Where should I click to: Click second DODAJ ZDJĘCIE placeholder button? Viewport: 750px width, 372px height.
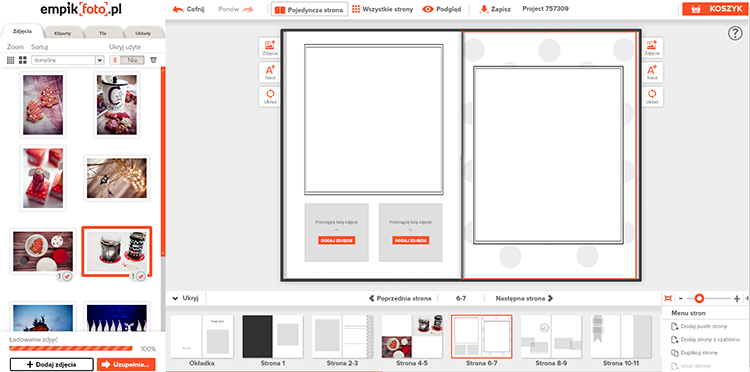click(x=411, y=241)
